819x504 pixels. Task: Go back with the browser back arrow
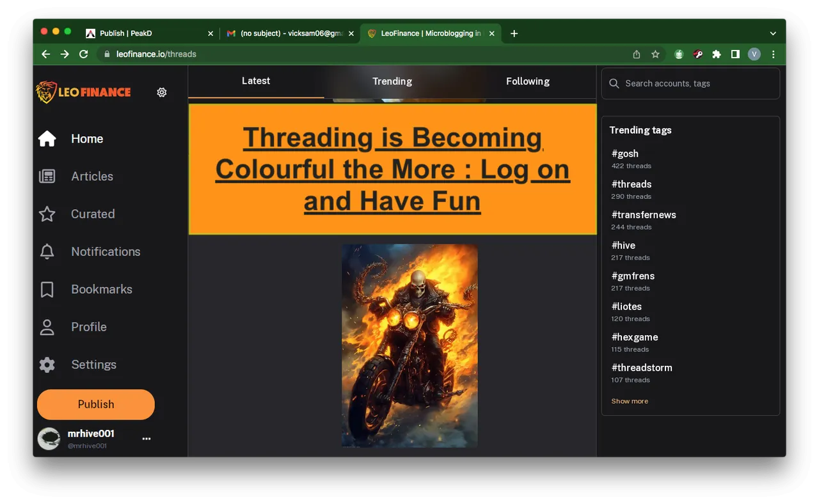tap(46, 54)
